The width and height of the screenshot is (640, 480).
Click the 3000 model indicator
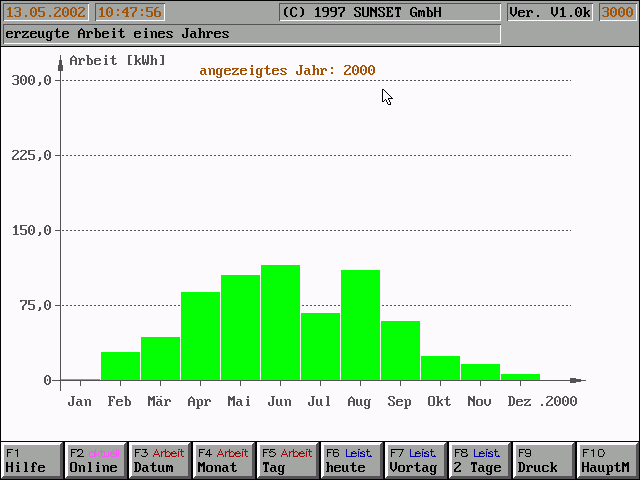point(617,12)
